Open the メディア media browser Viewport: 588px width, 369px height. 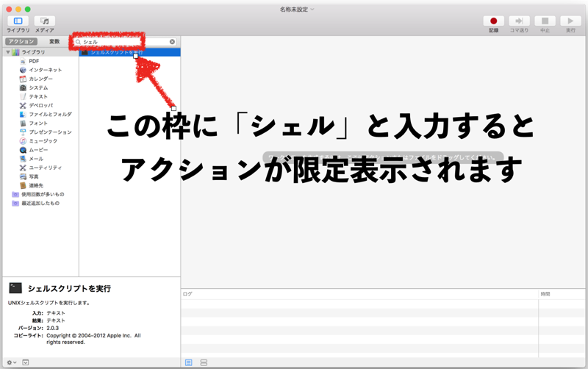coord(45,21)
